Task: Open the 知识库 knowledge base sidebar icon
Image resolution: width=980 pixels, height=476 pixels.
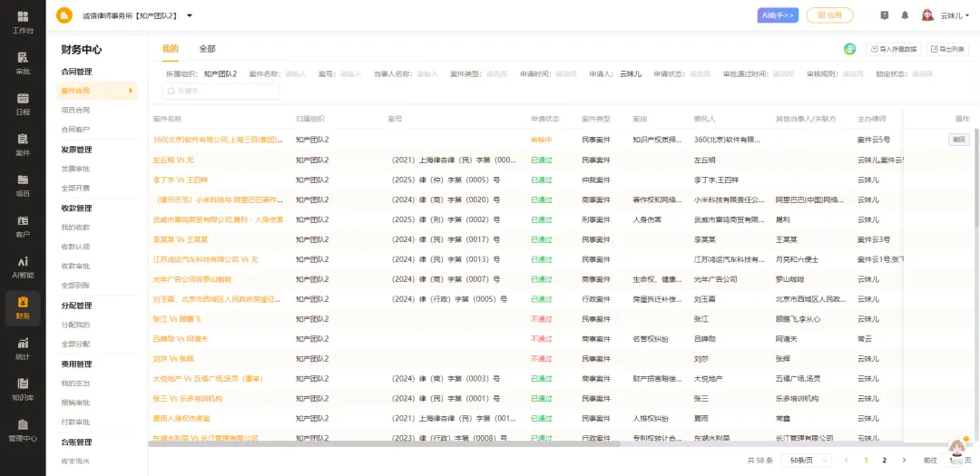Action: coord(23,388)
